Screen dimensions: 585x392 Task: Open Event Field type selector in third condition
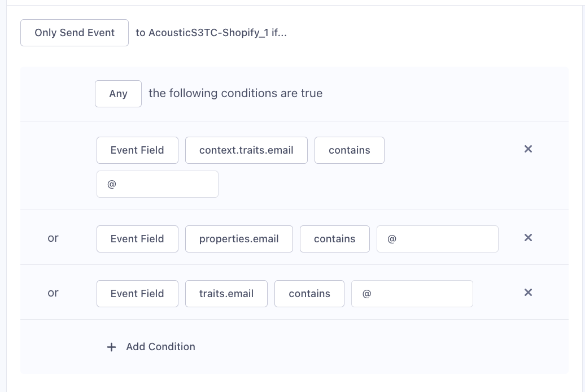pyautogui.click(x=137, y=293)
